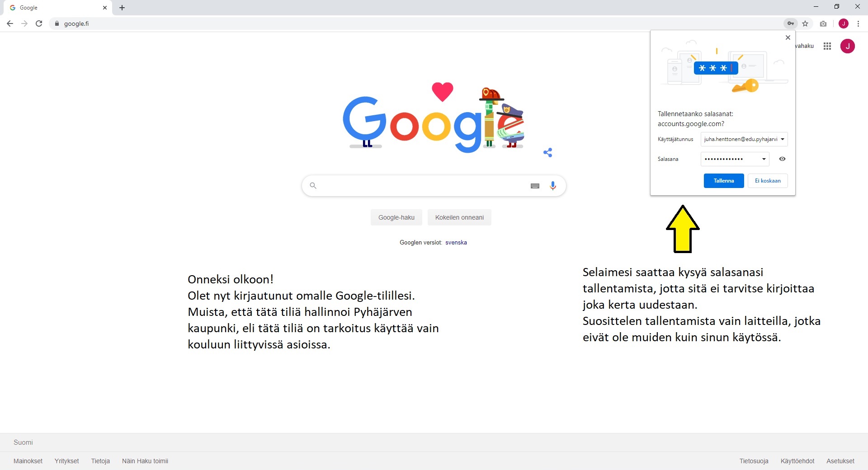The width and height of the screenshot is (868, 470).
Task: Close the save password popup
Action: click(788, 38)
